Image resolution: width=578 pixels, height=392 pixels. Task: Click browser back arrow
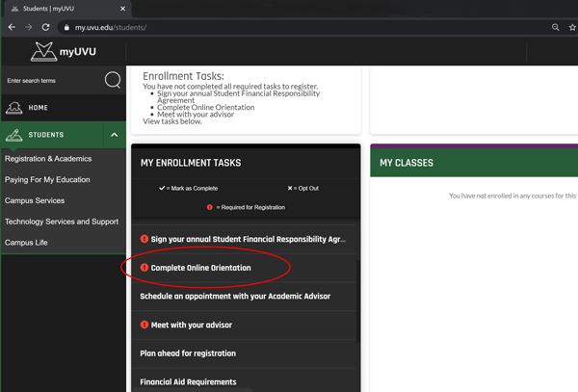pyautogui.click(x=12, y=28)
